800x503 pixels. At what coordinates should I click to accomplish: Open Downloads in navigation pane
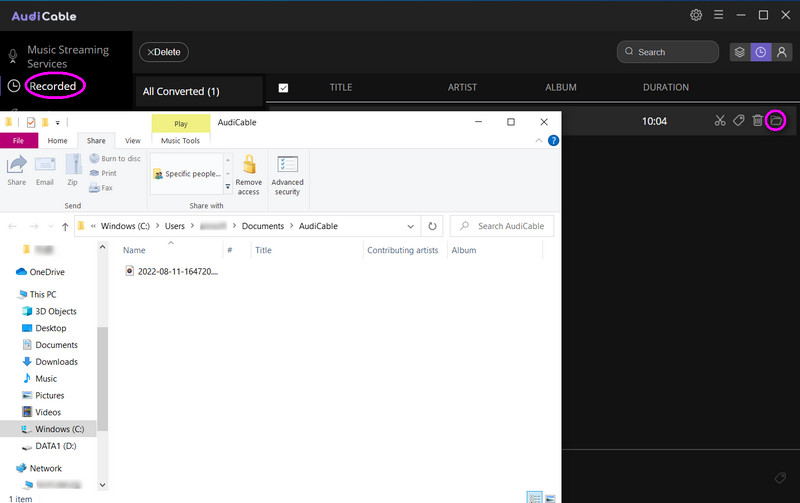[x=50, y=362]
